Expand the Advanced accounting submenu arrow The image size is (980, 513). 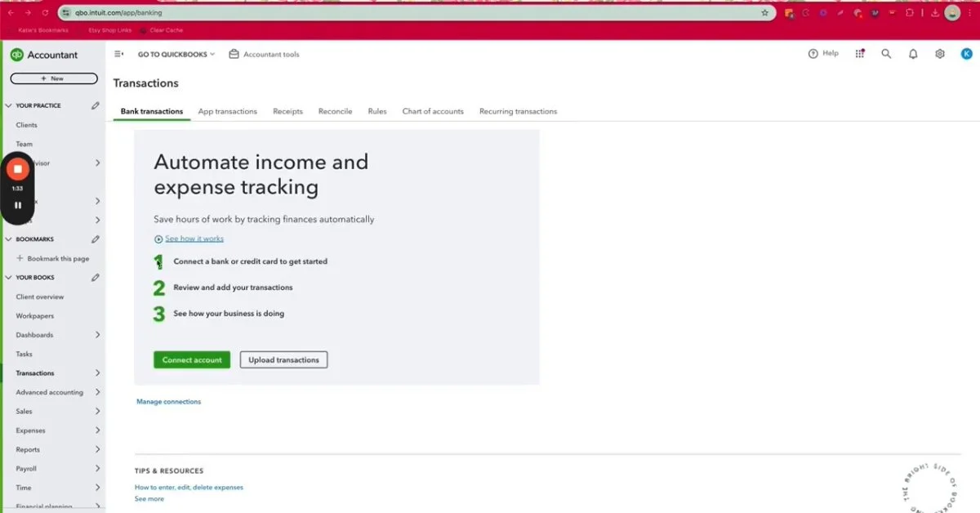pos(97,392)
